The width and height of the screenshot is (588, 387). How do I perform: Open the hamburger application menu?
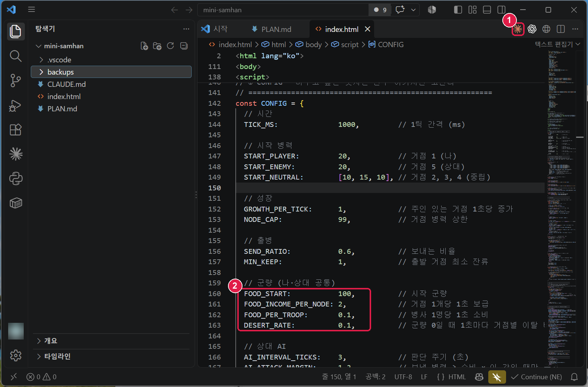(32, 10)
